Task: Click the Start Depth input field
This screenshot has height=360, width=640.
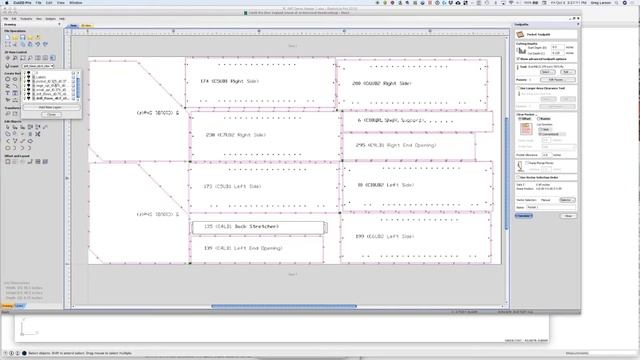Action: pos(558,47)
